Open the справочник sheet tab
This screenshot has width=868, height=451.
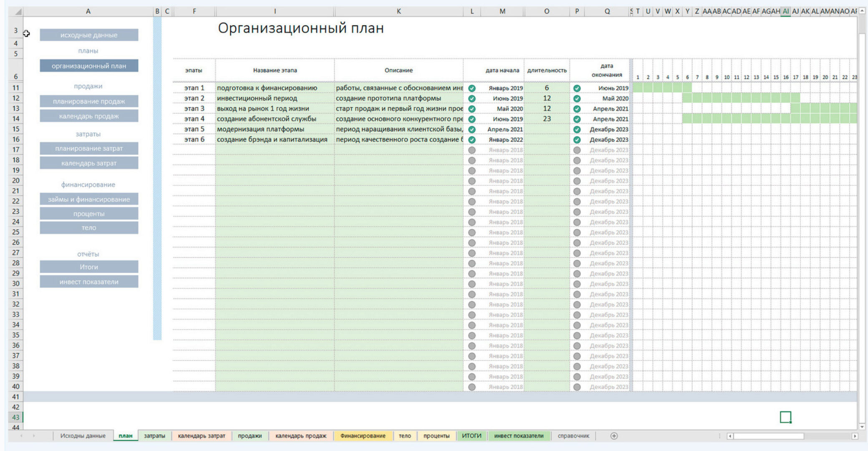(573, 436)
